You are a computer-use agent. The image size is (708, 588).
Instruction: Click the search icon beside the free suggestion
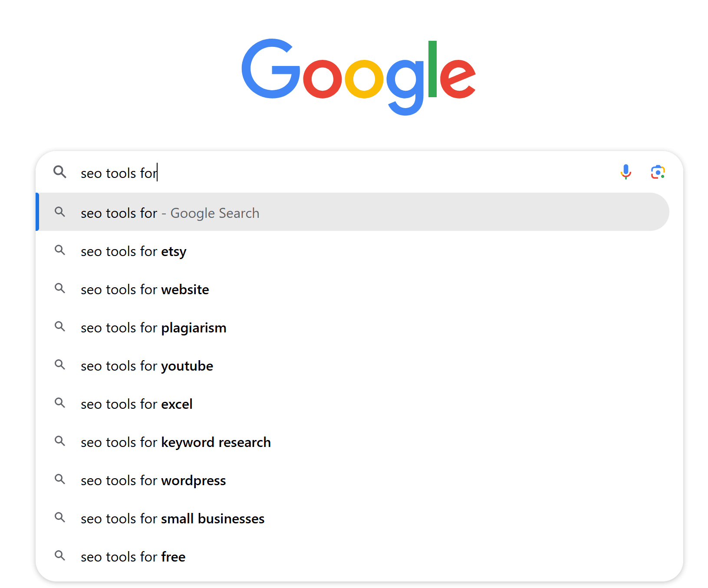pyautogui.click(x=60, y=556)
